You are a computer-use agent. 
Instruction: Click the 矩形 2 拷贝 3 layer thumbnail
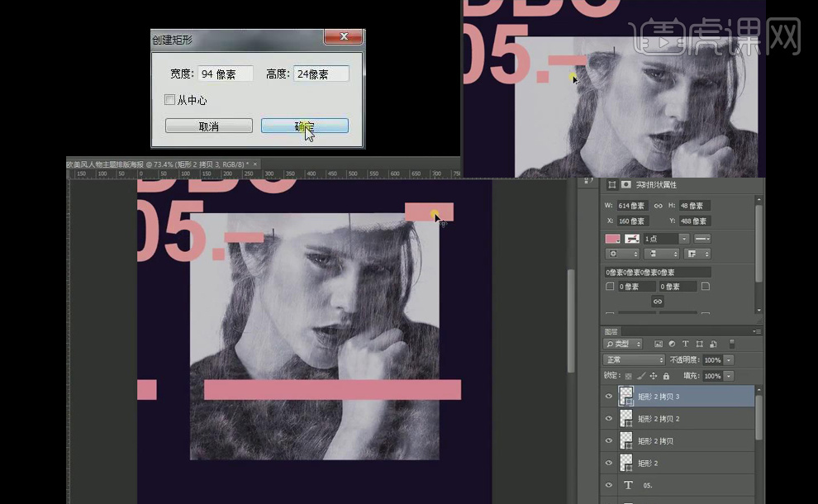[x=626, y=396]
